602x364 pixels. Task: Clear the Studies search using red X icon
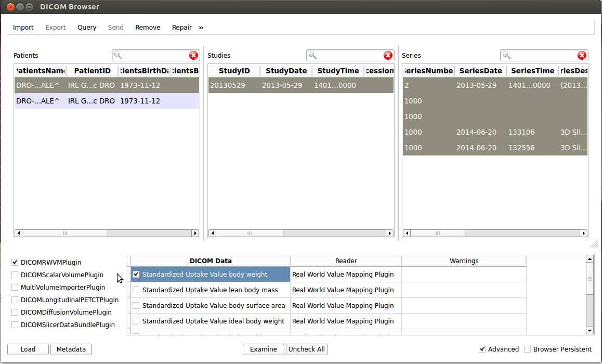(388, 56)
